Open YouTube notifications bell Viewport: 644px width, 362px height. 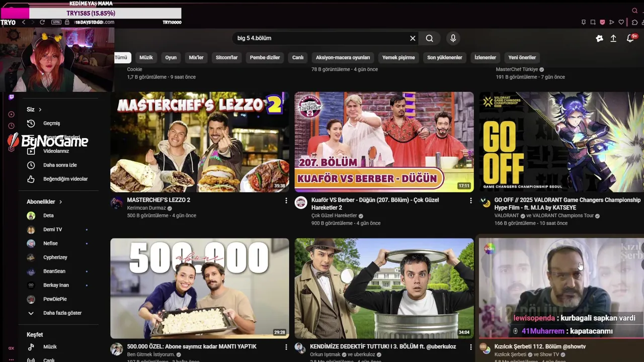[x=630, y=38]
